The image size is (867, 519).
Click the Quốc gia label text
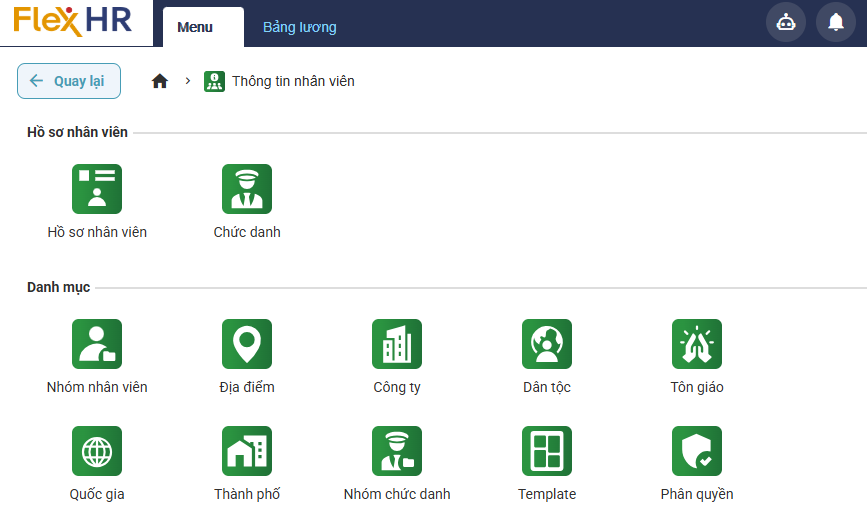(x=97, y=494)
